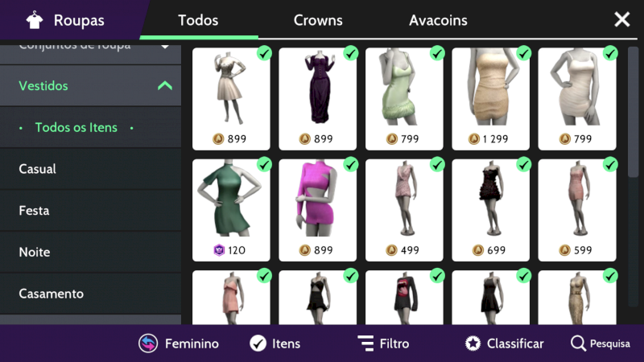Toggle checkmark on green halter dress
644x362 pixels.
[x=264, y=165]
